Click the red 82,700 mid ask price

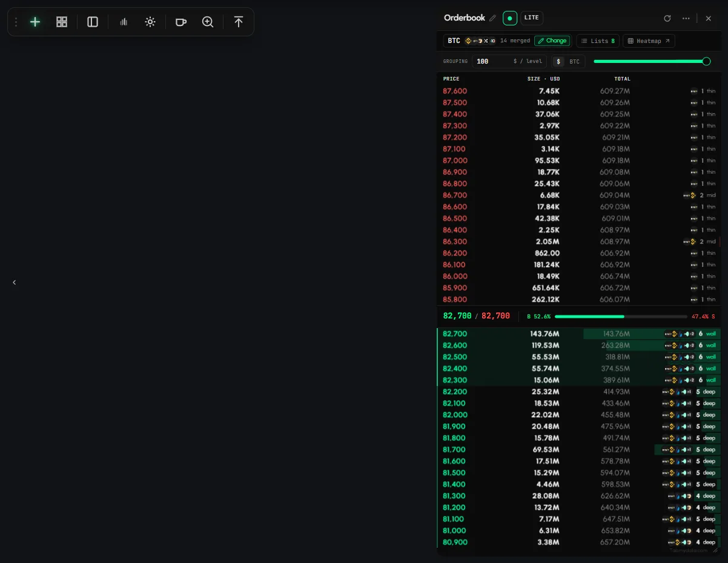click(x=495, y=316)
